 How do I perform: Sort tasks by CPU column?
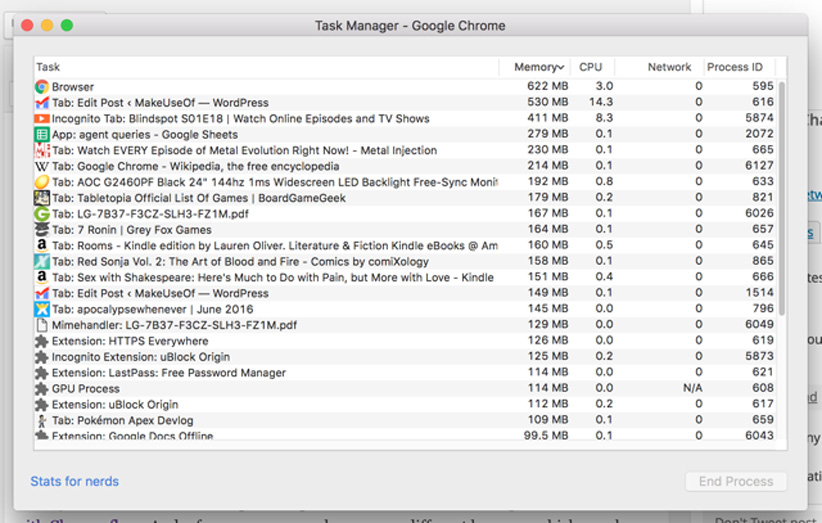[x=591, y=67]
